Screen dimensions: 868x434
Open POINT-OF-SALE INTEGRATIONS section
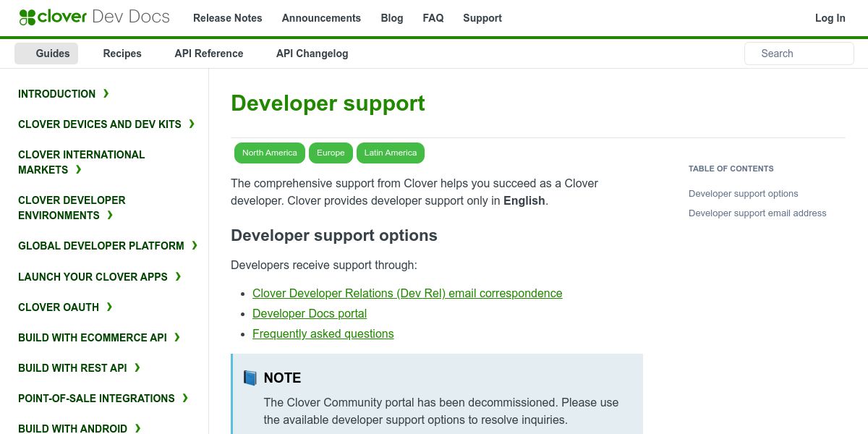coord(96,399)
